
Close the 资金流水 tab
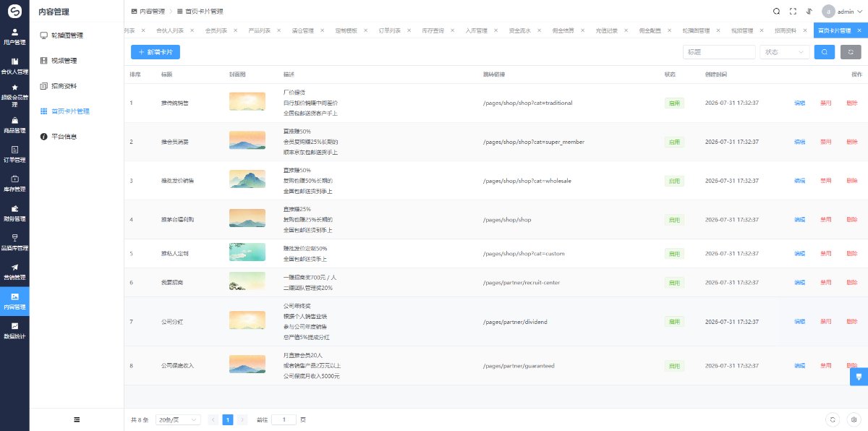coord(539,31)
